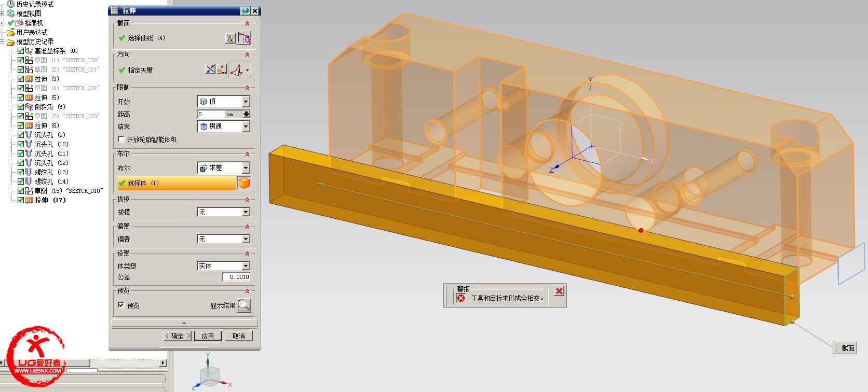Click the sketch section icon in 截面
The image size is (868, 392).
pos(230,38)
